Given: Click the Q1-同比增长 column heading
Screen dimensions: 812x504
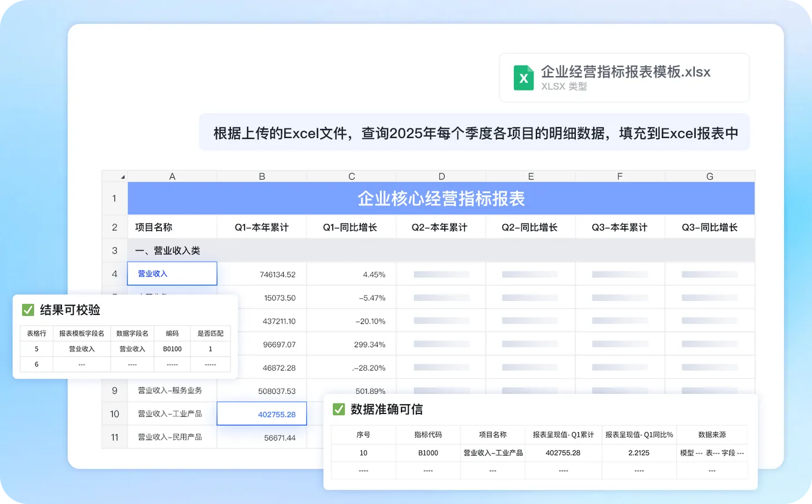Looking at the screenshot, I should pos(351,227).
